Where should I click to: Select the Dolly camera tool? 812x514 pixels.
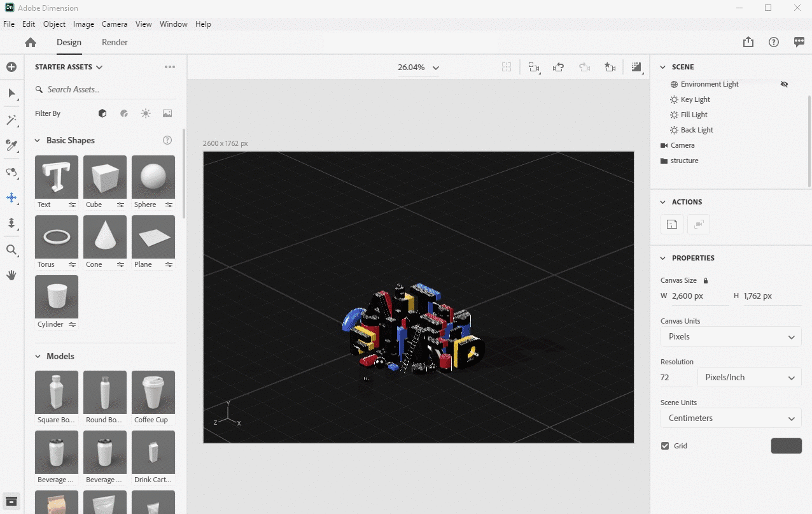tap(11, 223)
